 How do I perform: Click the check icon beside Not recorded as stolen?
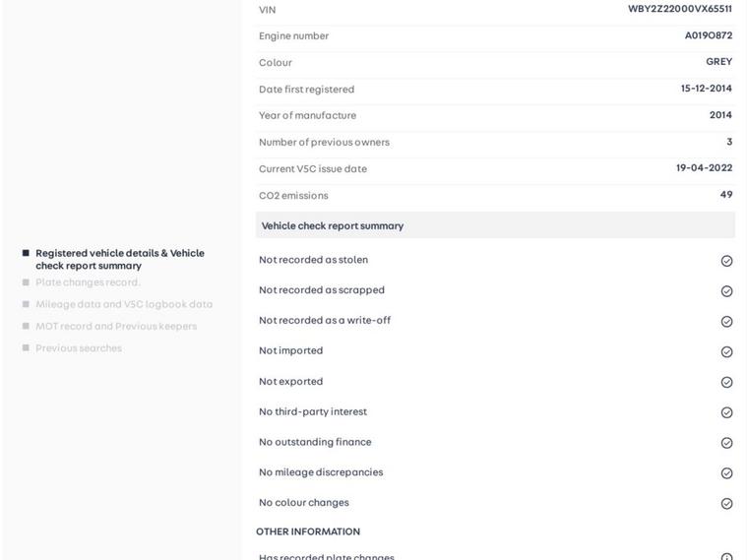[726, 261]
